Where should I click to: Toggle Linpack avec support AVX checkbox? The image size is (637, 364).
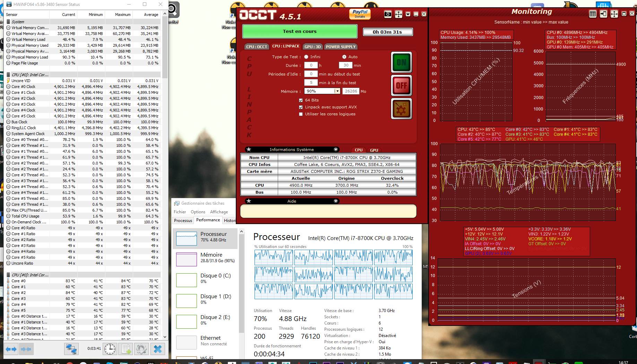(x=301, y=107)
